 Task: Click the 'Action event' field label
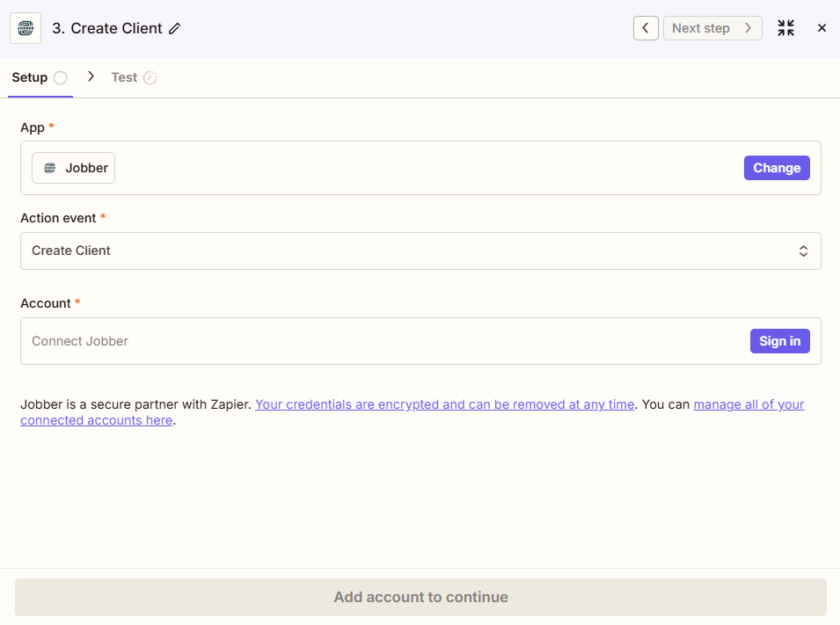58,218
